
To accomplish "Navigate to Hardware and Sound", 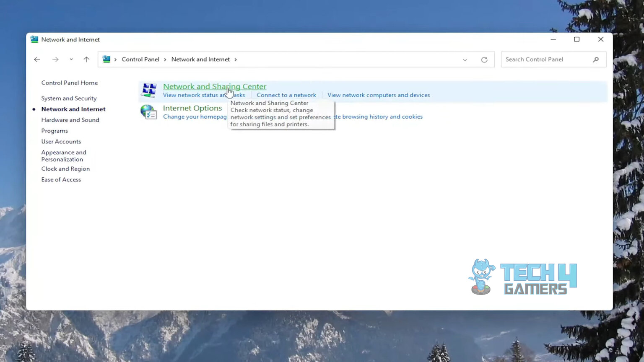I will coord(70,120).
